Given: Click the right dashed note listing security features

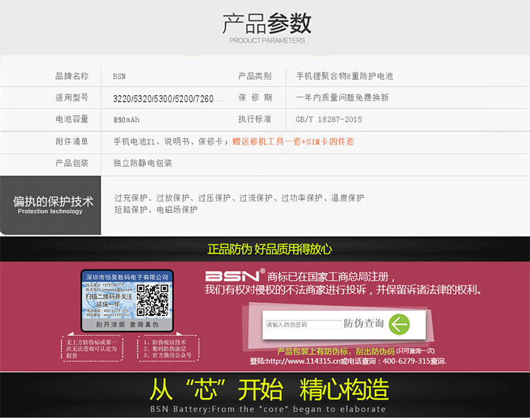Looking at the screenshot, I should [x=167, y=349].
